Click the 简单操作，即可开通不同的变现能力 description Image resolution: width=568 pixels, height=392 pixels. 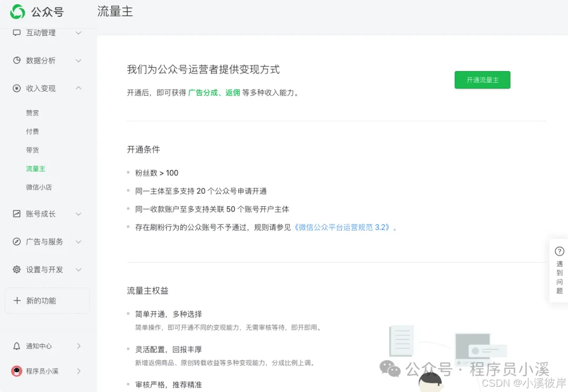click(x=228, y=327)
